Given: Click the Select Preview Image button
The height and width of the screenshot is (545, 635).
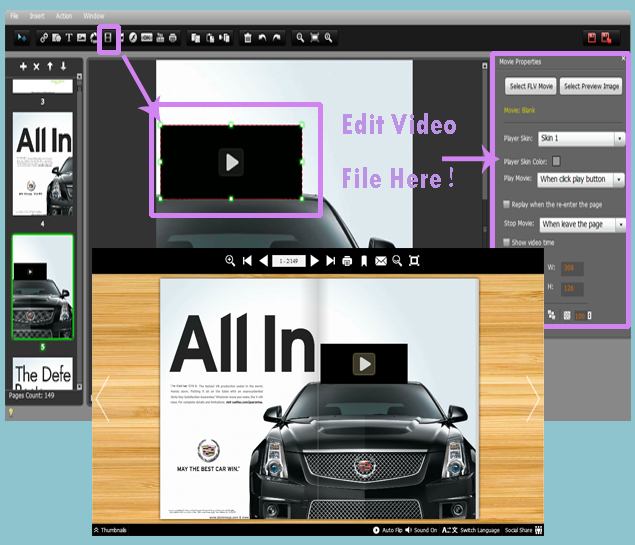Looking at the screenshot, I should pos(591,86).
